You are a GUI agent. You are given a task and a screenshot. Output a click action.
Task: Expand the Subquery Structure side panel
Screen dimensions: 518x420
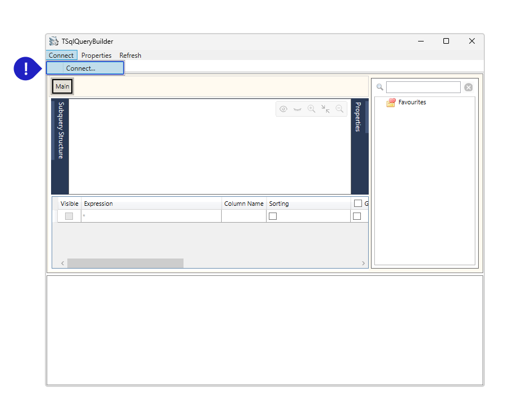(60, 130)
